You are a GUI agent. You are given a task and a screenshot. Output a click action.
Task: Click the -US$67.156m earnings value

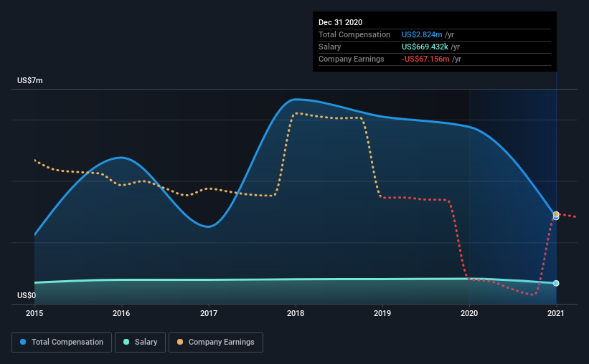(425, 59)
